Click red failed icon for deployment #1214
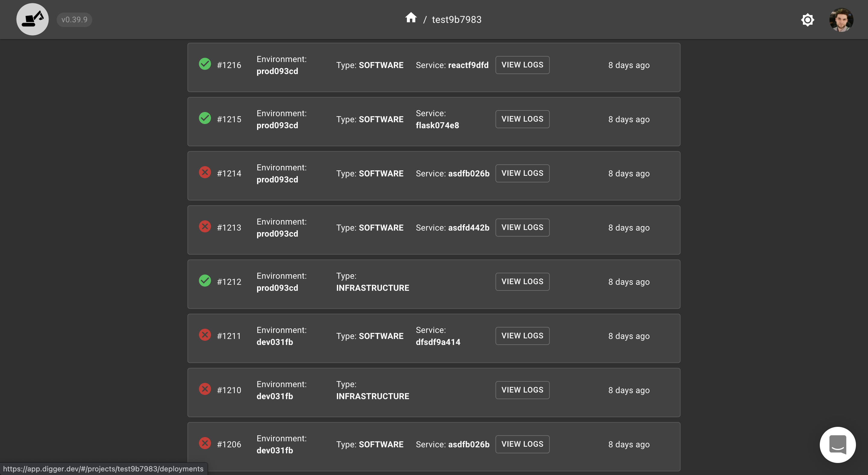The height and width of the screenshot is (475, 868). pyautogui.click(x=205, y=172)
